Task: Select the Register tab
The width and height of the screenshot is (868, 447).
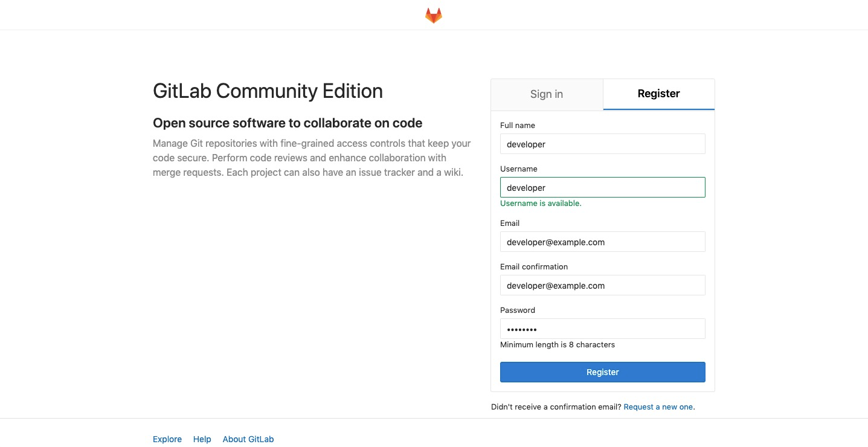Action: 659,94
